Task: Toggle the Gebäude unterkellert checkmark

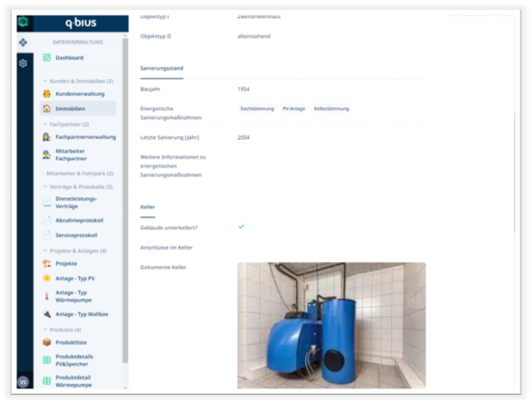Action: (241, 227)
